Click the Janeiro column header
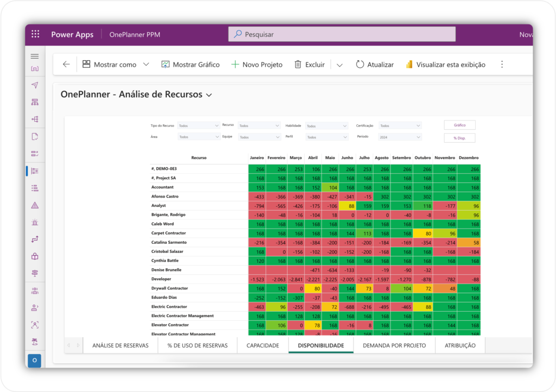Viewport: 556px width, 392px height. [x=257, y=157]
